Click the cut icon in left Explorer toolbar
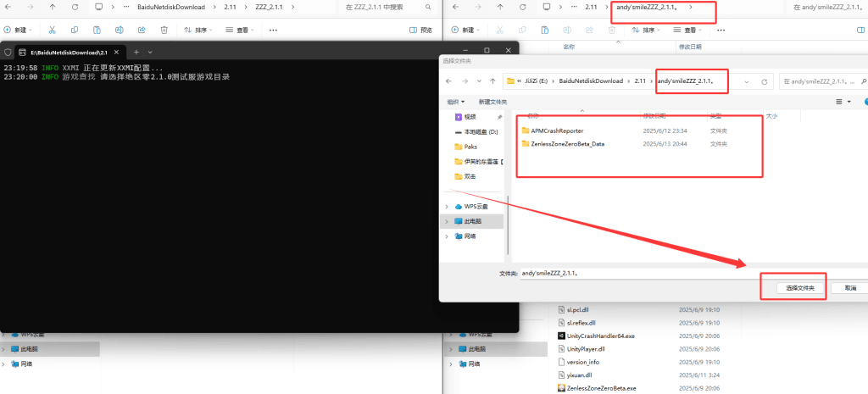Image resolution: width=868 pixels, height=394 pixels. point(52,30)
